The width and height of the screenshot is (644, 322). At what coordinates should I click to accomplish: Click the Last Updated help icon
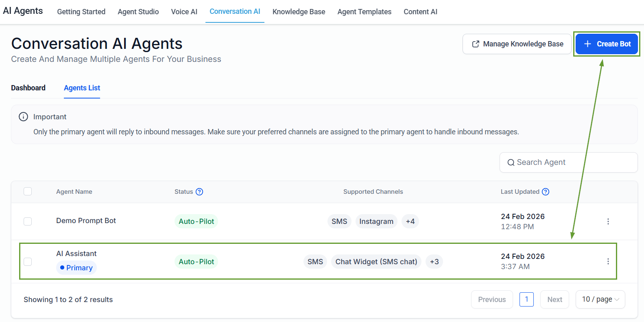(x=546, y=192)
